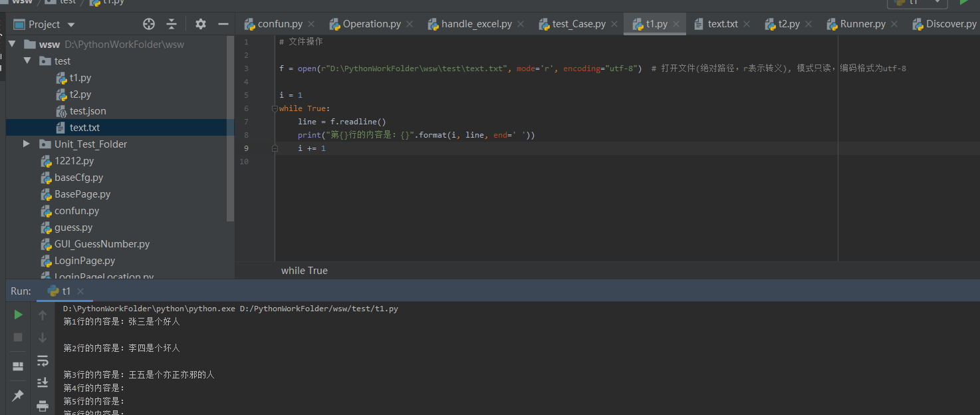980x415 pixels.
Task: Select LoginPage.py in the project tree
Action: (x=85, y=261)
